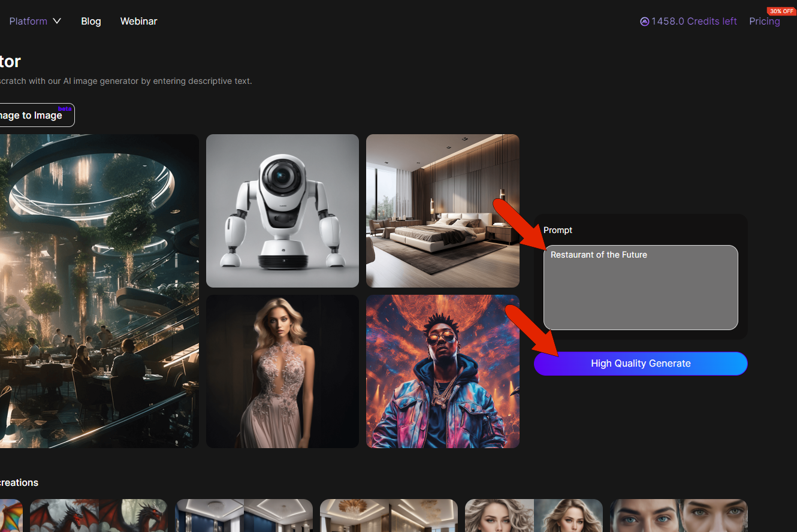Click inside the Prompt text box
The image size is (797, 532).
tap(641, 288)
